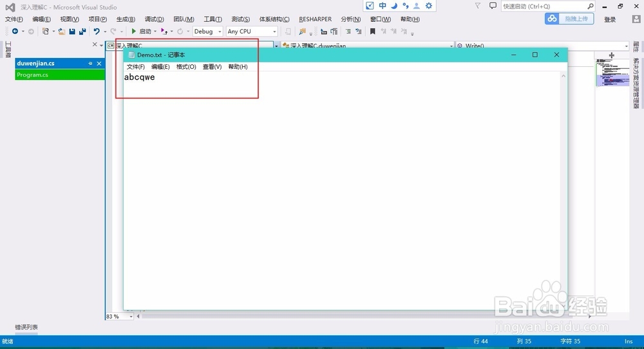Open the RESHARPER menu

pos(315,19)
